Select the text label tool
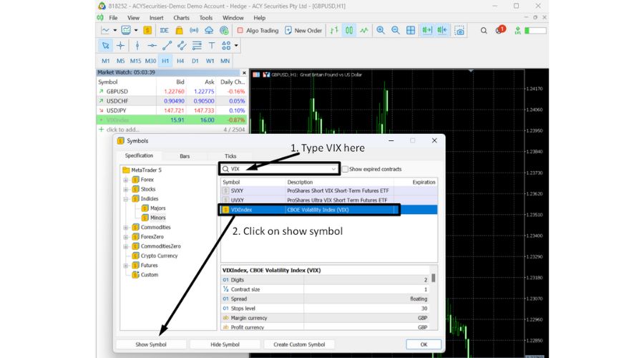 pos(213,46)
